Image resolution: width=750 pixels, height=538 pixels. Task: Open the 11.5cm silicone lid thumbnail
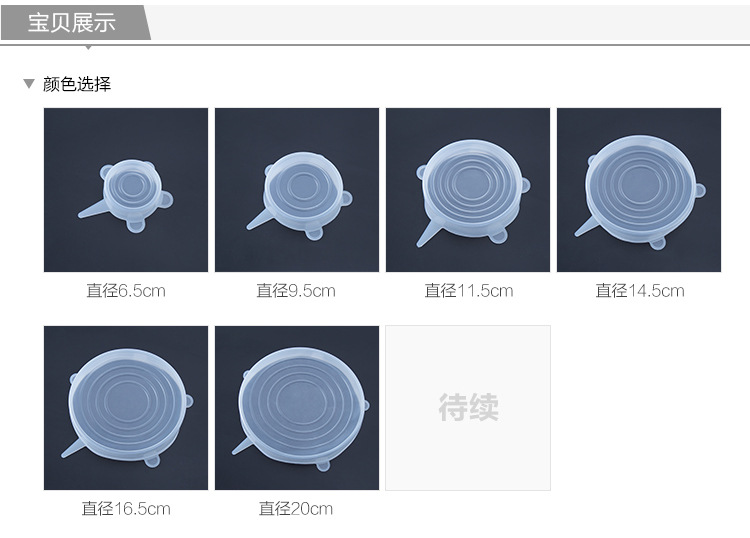(x=468, y=190)
